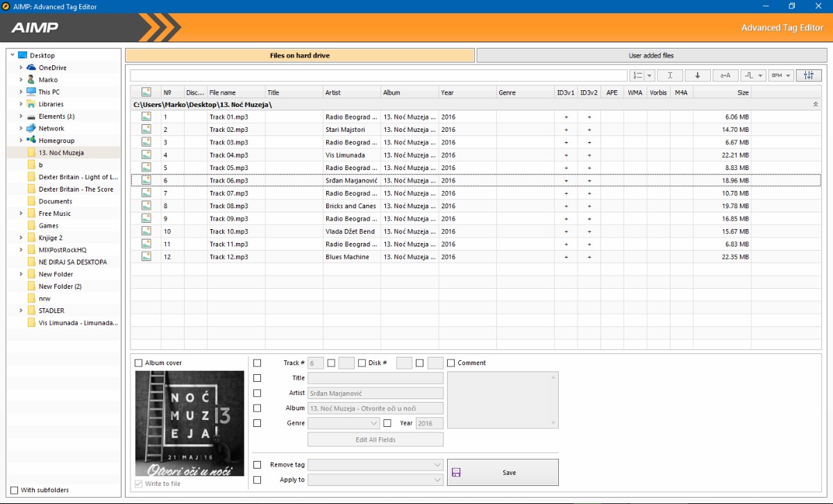Screen dimensions: 833x504
Task: Click cover icon for Track 09.mp3 row
Action: click(146, 218)
